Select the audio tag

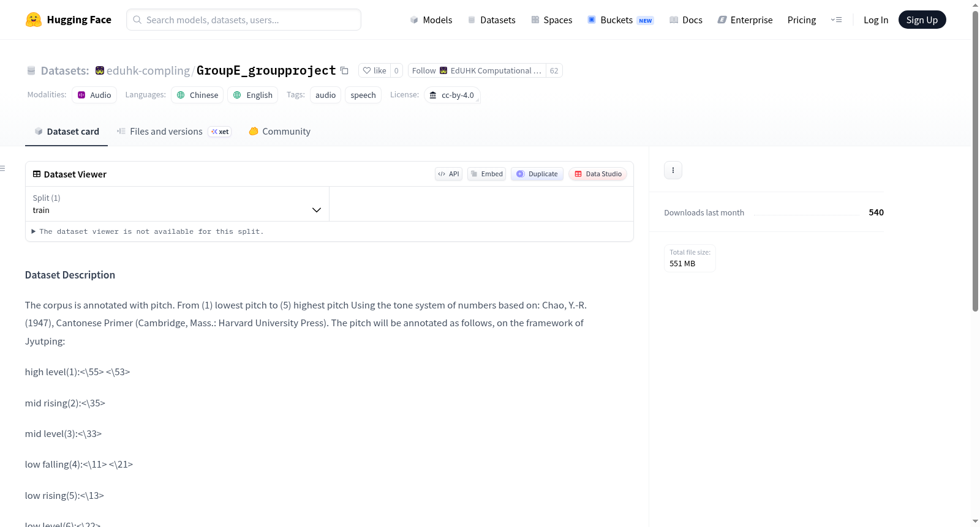(x=325, y=95)
